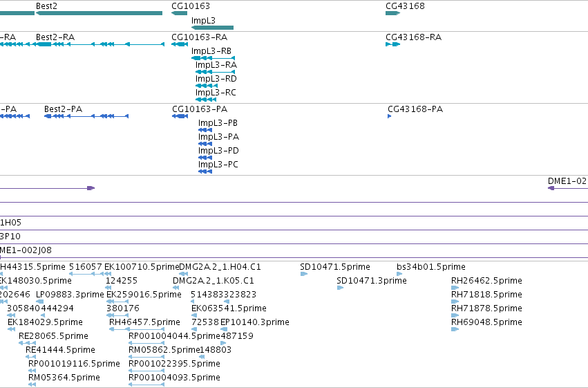Select RE41444.5prime EST

(31, 358)
